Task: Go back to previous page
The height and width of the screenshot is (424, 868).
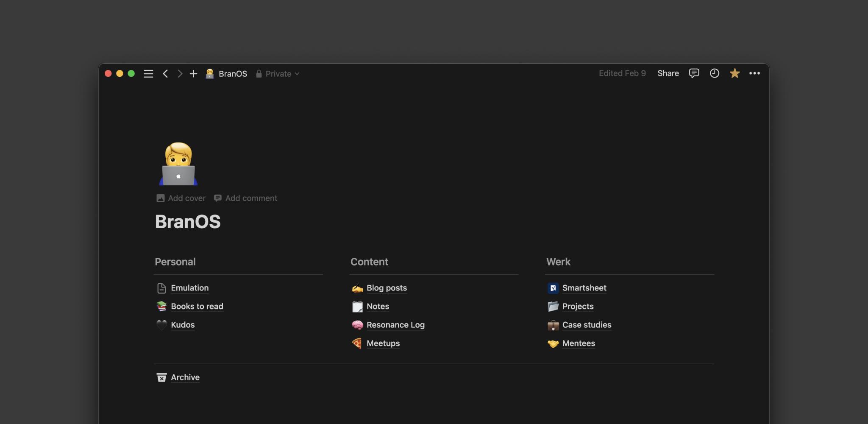Action: click(165, 74)
